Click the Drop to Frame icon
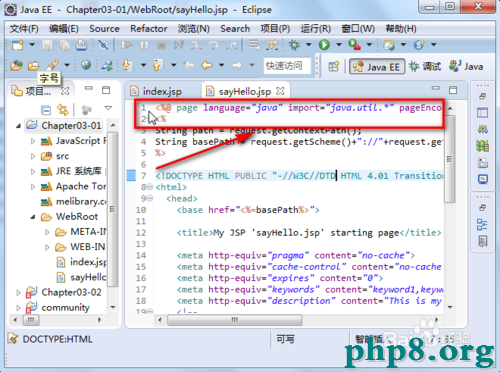Viewport: 500px width, 372px height. pos(254,45)
